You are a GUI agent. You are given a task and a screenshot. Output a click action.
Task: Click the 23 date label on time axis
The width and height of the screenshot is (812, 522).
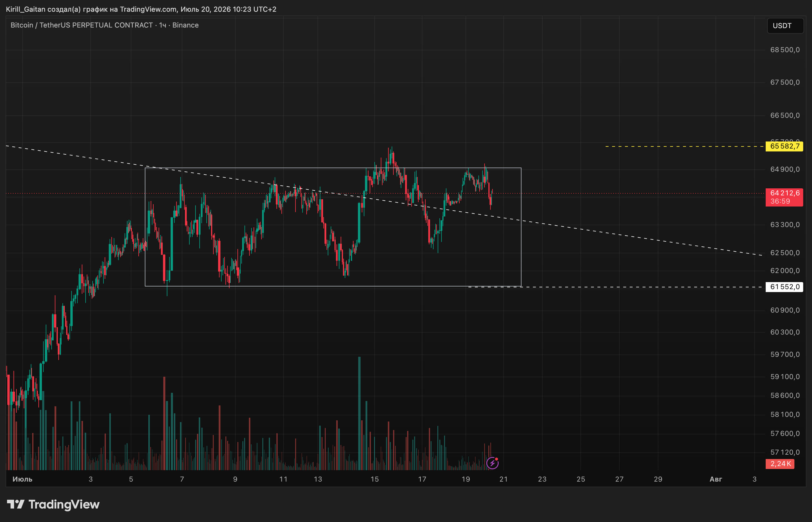(542, 479)
